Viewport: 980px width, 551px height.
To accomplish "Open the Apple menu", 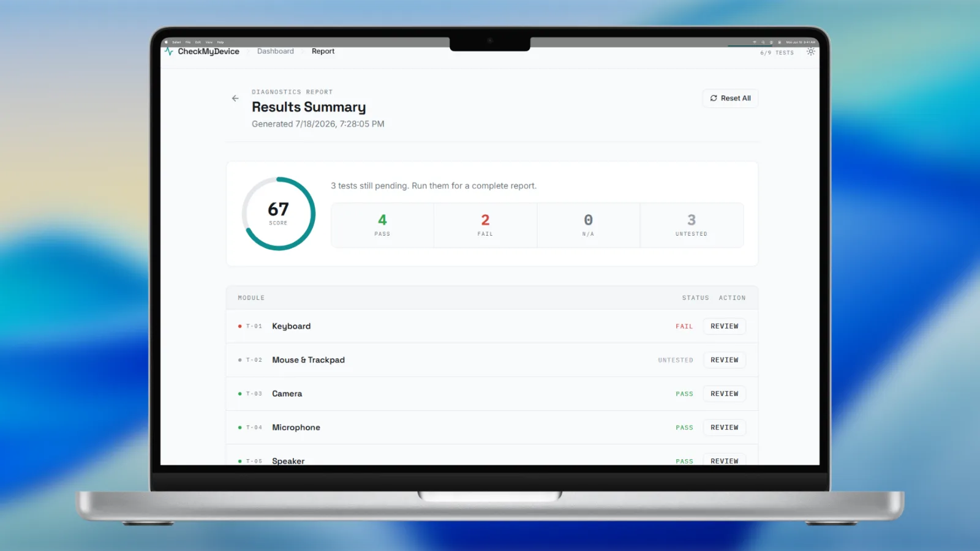I will tap(166, 42).
